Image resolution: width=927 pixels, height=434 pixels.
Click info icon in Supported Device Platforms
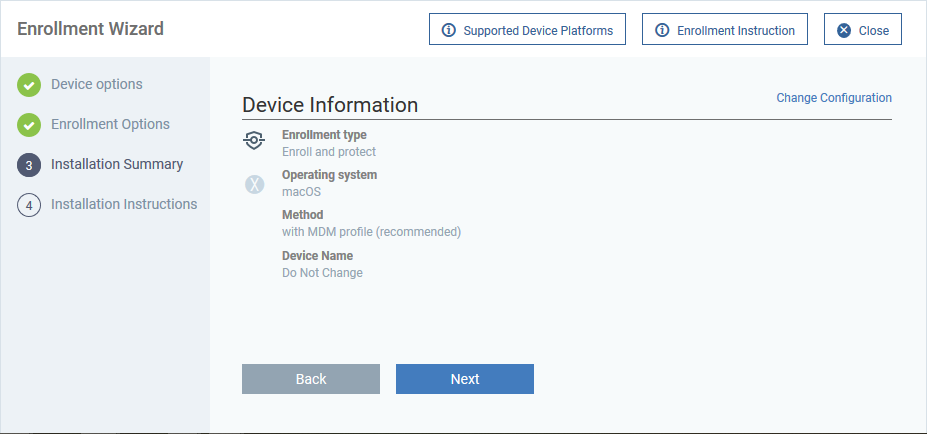[x=449, y=30]
